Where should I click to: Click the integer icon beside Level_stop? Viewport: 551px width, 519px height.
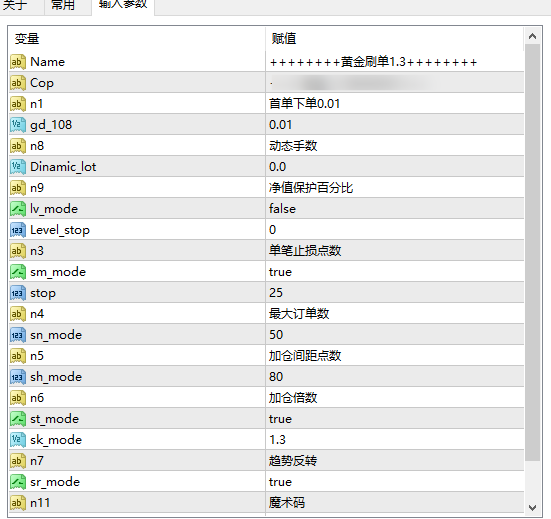18,230
